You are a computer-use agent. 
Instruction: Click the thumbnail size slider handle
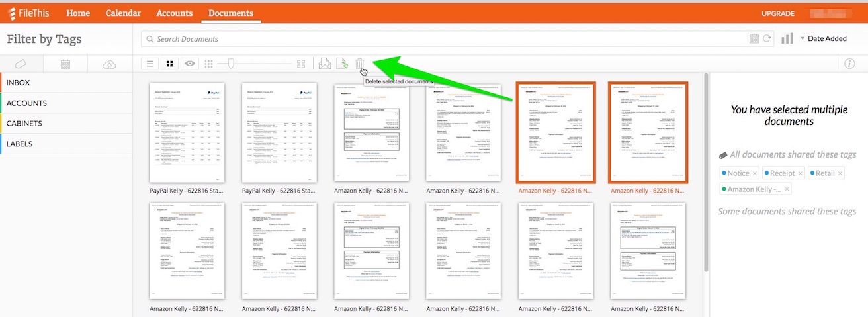coord(230,64)
